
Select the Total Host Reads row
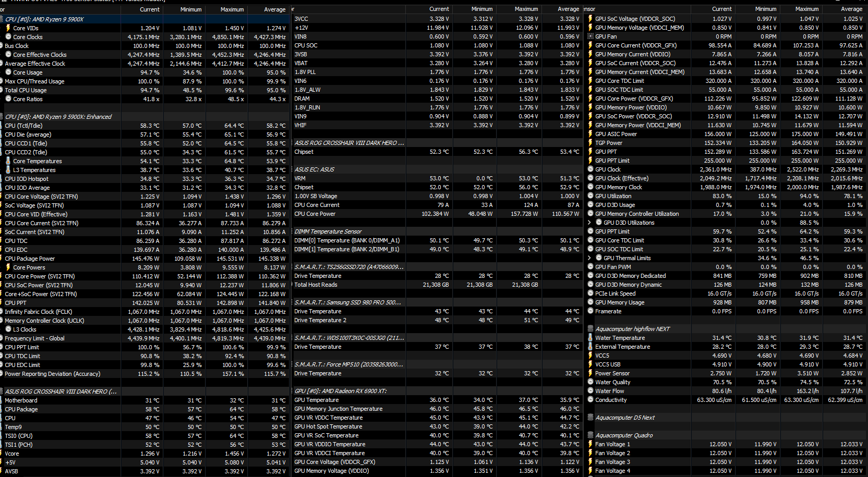pos(437,285)
